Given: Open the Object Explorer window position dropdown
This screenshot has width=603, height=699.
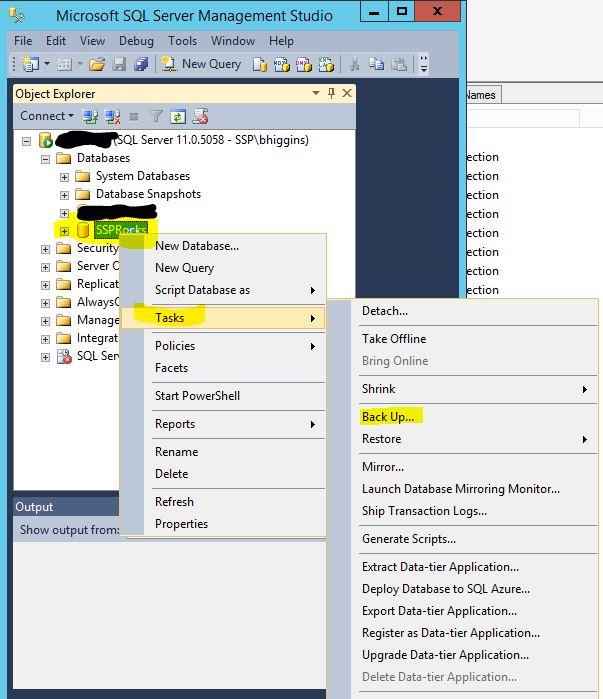Looking at the screenshot, I should click(316, 93).
